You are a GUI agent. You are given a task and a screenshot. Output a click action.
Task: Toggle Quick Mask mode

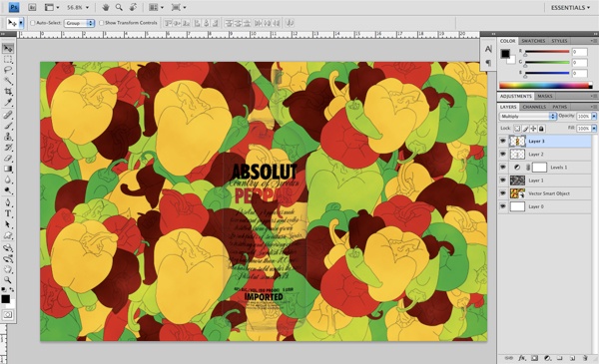click(x=8, y=315)
